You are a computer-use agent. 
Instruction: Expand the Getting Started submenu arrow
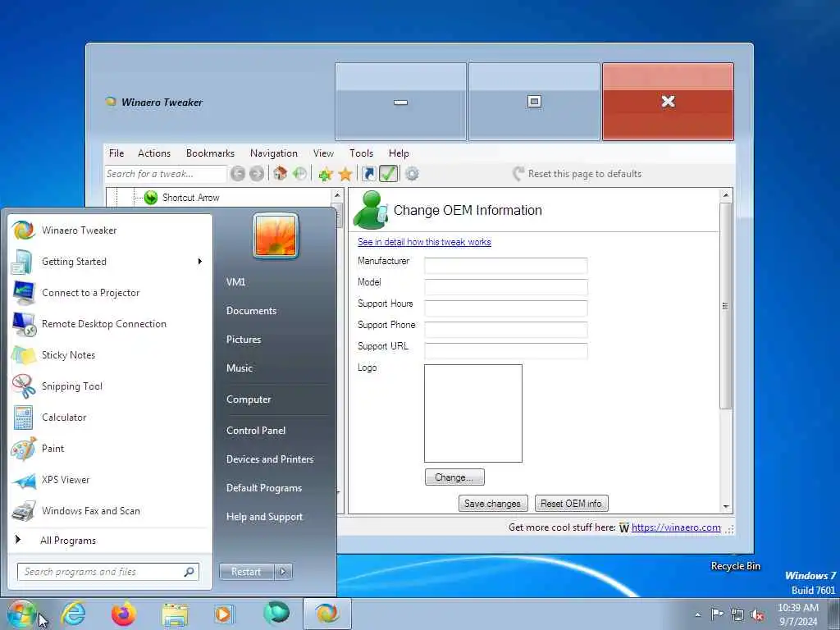[x=200, y=262]
